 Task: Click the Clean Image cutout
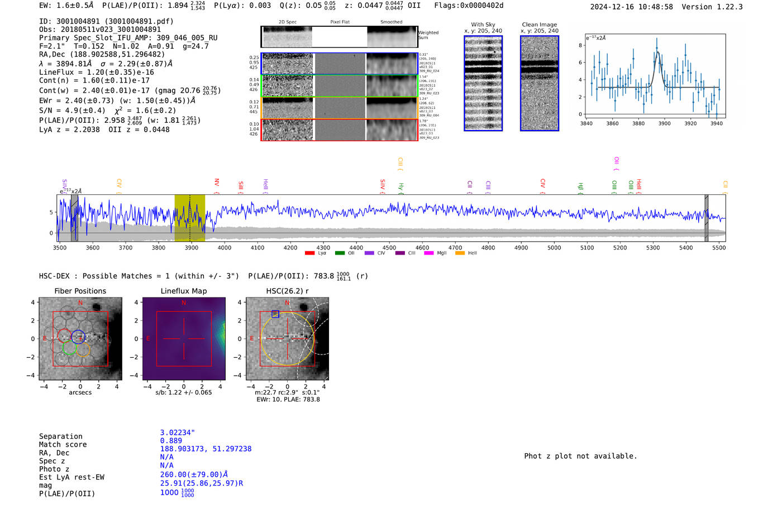pyautogui.click(x=540, y=83)
